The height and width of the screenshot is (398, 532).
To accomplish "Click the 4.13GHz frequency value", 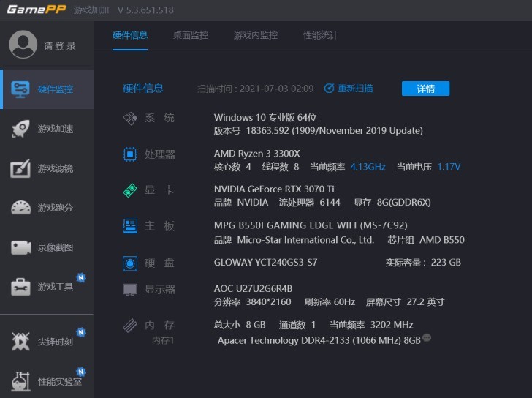I will click(x=368, y=167).
